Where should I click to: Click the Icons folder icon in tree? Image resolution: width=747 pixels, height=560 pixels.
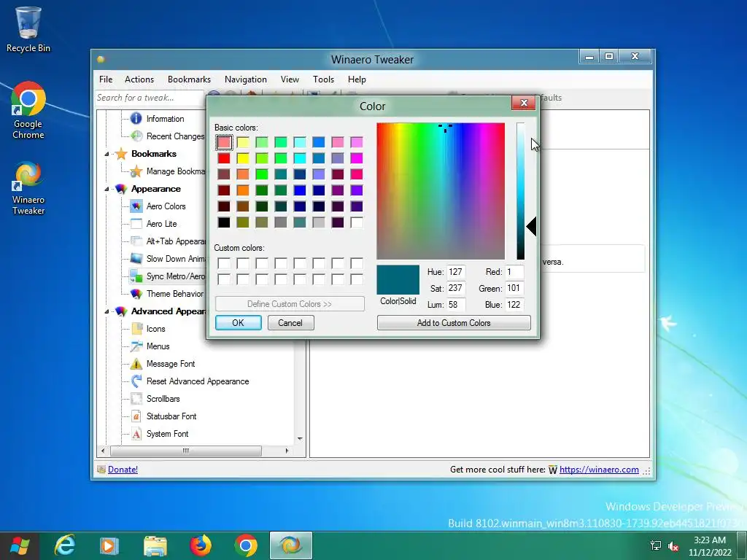point(136,329)
